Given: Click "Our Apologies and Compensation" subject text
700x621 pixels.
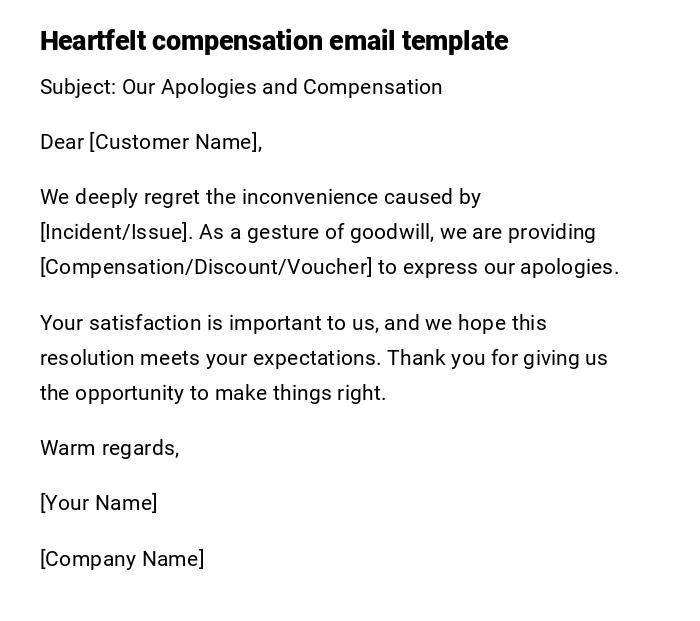Looking at the screenshot, I should (x=282, y=87).
